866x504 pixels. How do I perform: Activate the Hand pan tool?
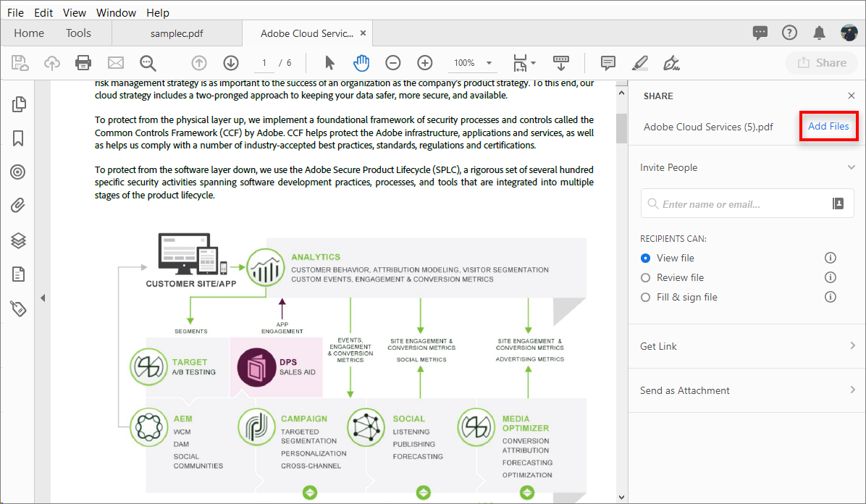361,63
